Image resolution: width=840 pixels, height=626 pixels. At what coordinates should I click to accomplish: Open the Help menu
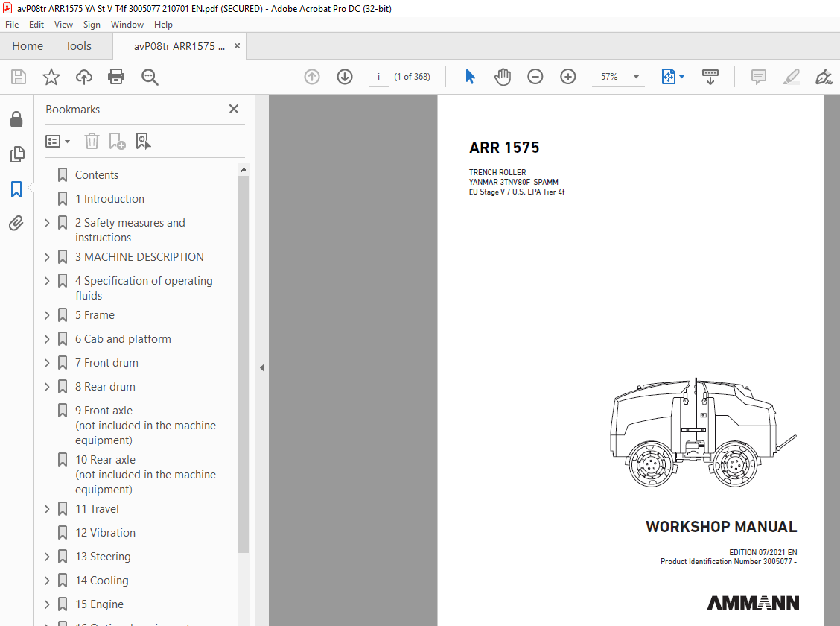(163, 24)
